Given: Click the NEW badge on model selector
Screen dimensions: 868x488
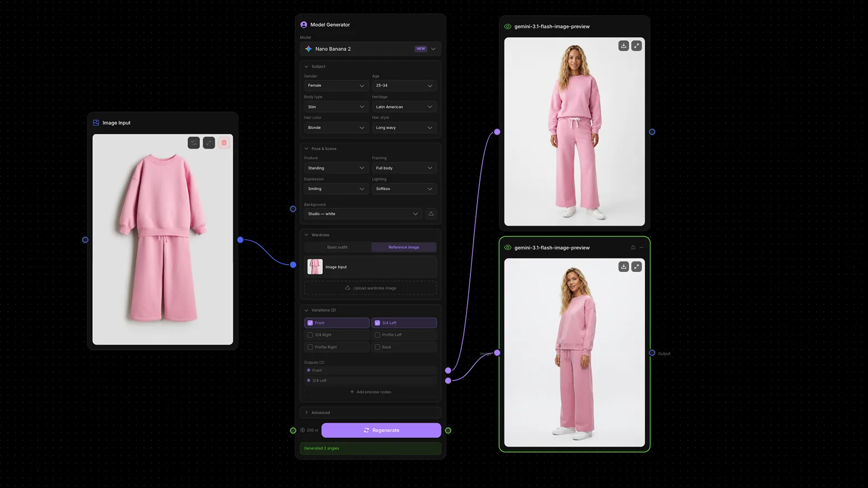Looking at the screenshot, I should 421,49.
